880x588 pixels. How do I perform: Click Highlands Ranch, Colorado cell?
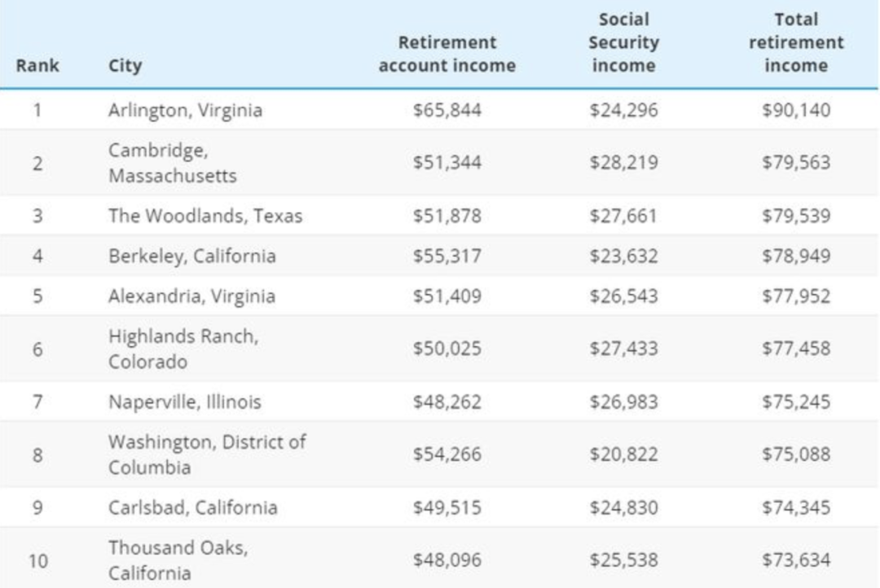click(x=183, y=349)
